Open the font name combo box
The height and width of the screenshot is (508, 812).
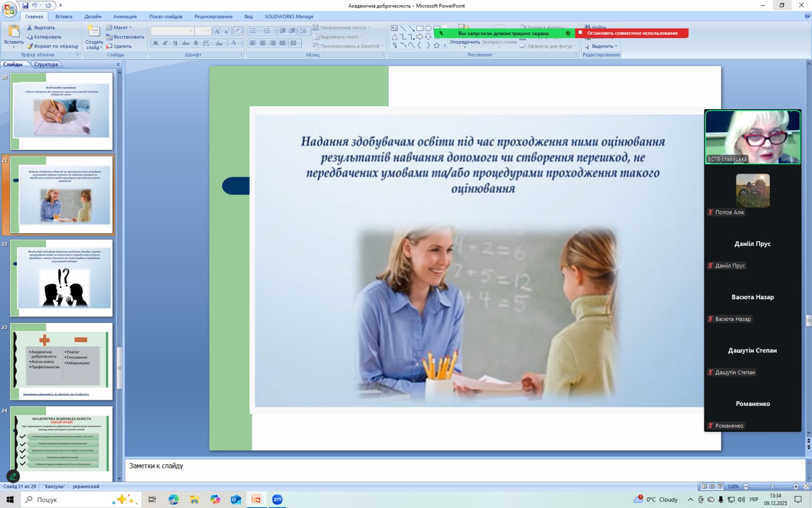point(173,31)
